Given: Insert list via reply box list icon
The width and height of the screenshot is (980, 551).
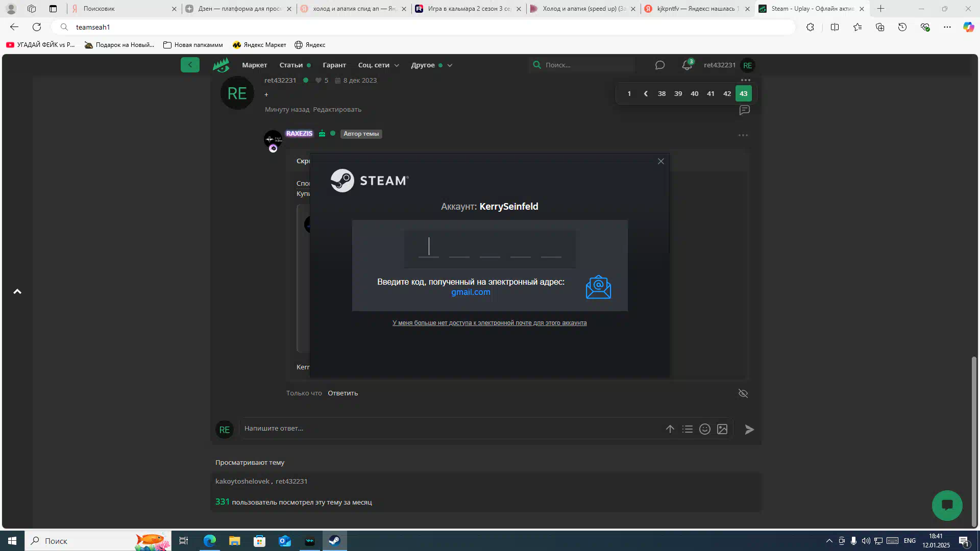Looking at the screenshot, I should point(688,429).
